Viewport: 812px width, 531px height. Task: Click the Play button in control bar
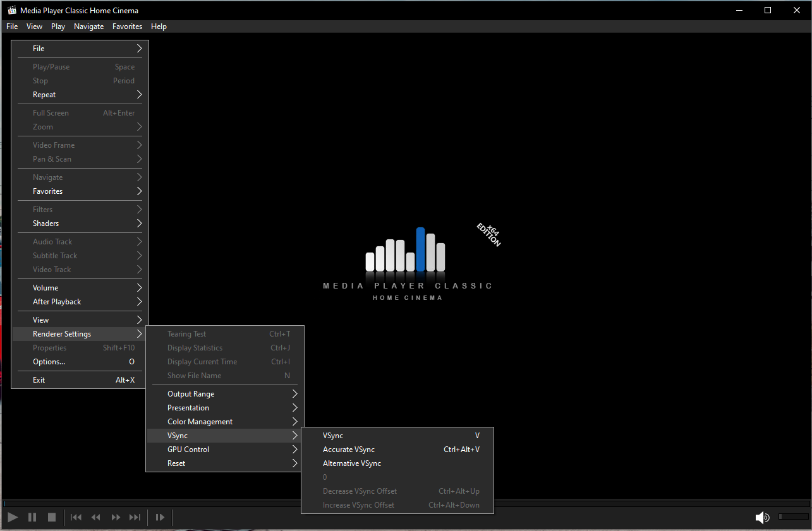pyautogui.click(x=13, y=517)
